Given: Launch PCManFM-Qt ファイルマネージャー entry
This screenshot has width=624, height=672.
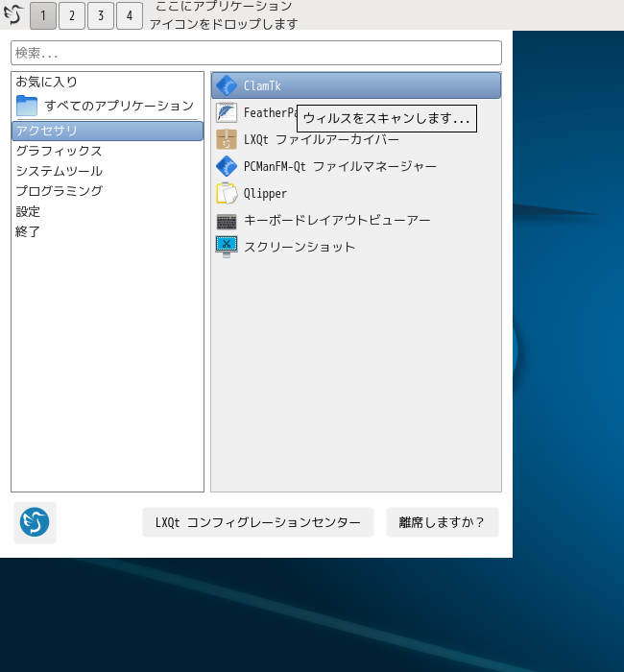Looking at the screenshot, I should 356,166.
